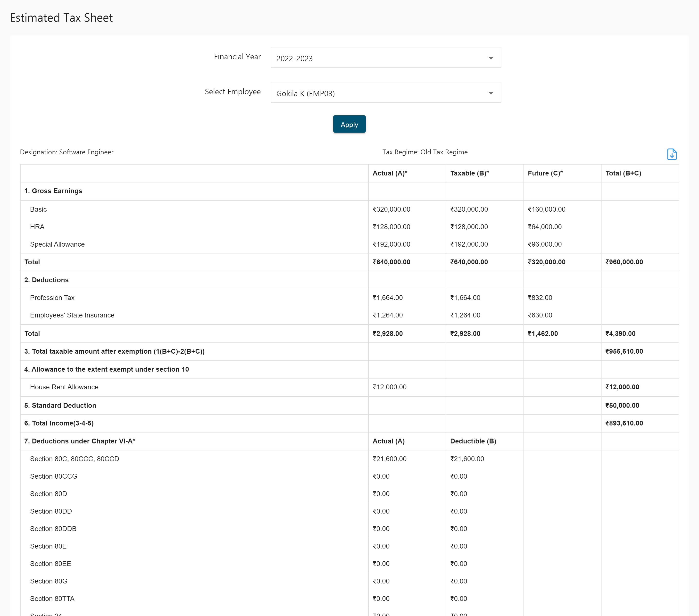The image size is (699, 616).
Task: Click Special Allowance future amount ₹96,000.00
Action: [x=544, y=244]
